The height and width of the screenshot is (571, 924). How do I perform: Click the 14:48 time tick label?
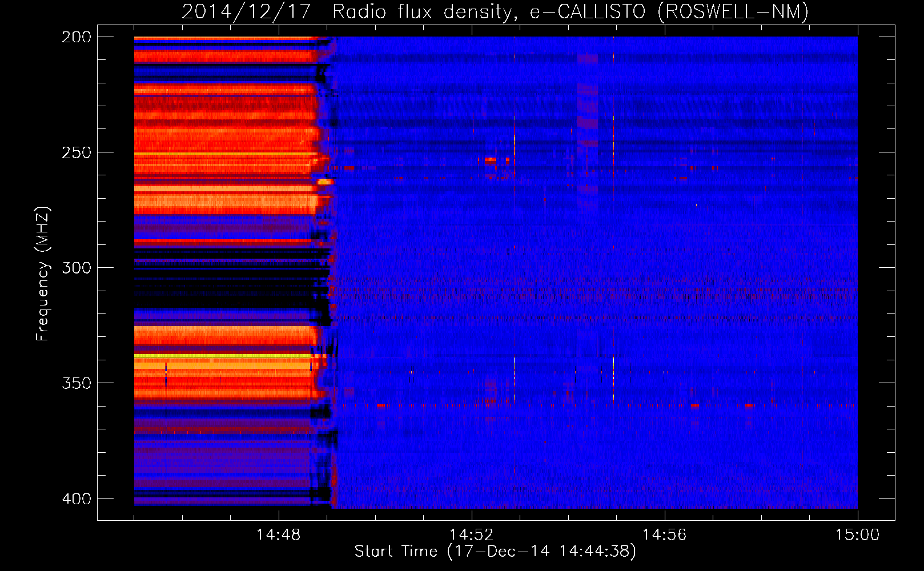click(x=278, y=535)
